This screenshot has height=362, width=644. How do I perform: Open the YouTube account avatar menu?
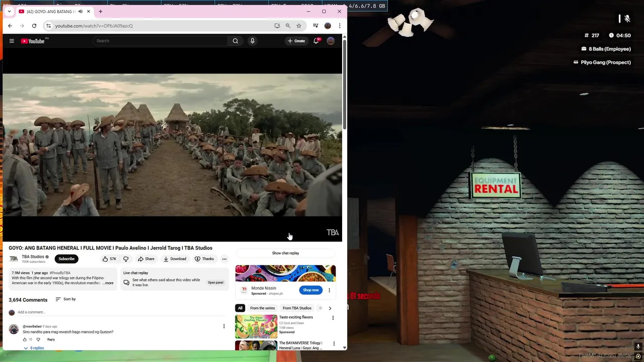[x=331, y=41]
